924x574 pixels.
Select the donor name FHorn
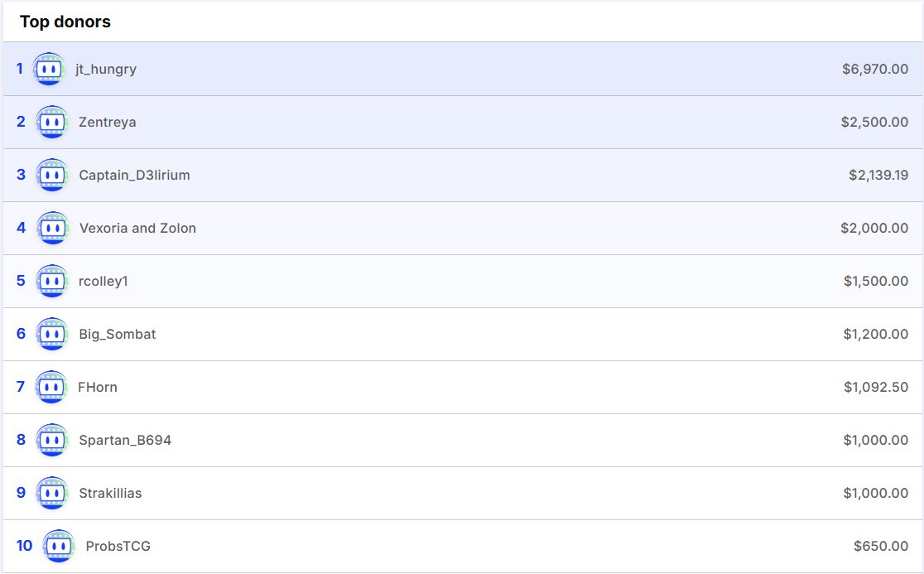(98, 387)
